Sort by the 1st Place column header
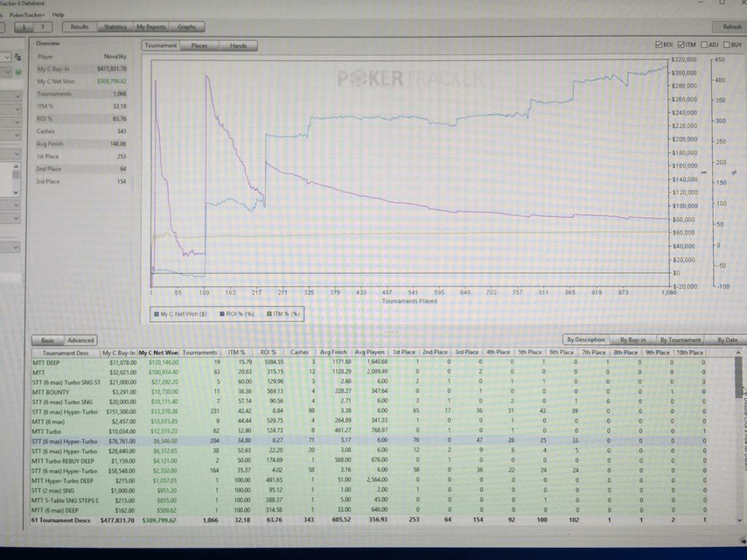The image size is (747, 560). 404,353
